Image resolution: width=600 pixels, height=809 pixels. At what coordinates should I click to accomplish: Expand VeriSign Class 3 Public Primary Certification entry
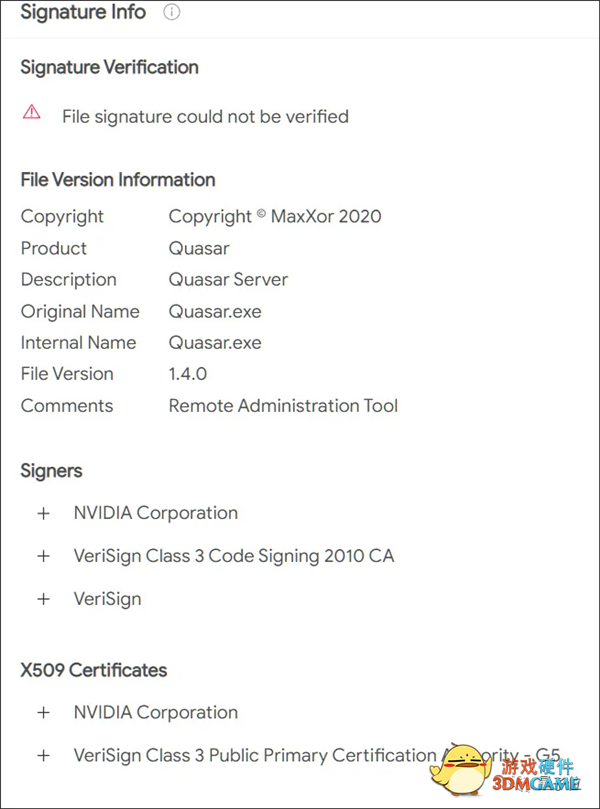point(44,756)
